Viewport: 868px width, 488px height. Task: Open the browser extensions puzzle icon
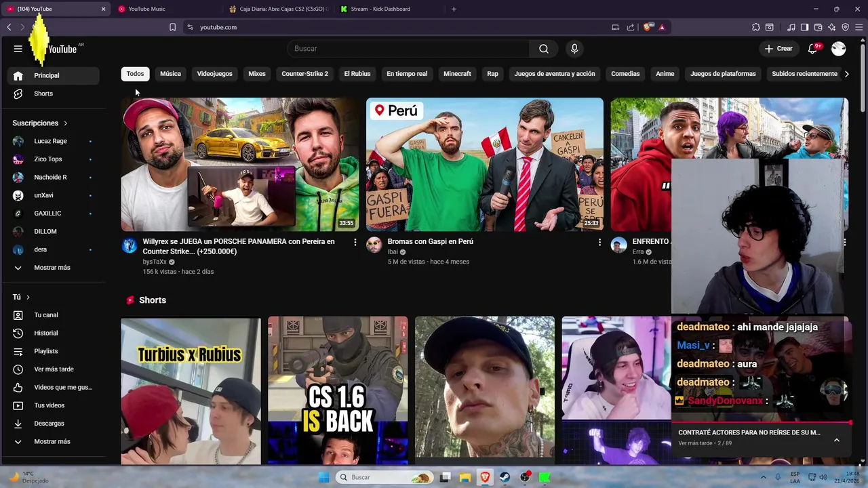pos(755,27)
